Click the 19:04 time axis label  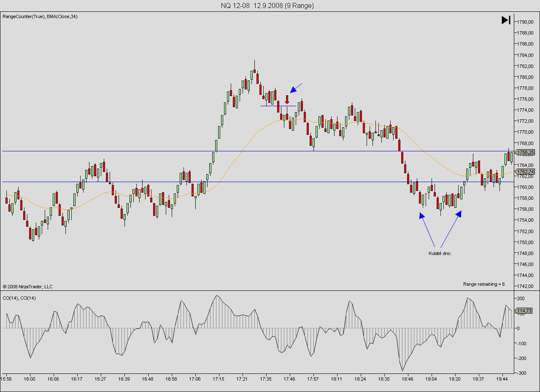coord(431,379)
